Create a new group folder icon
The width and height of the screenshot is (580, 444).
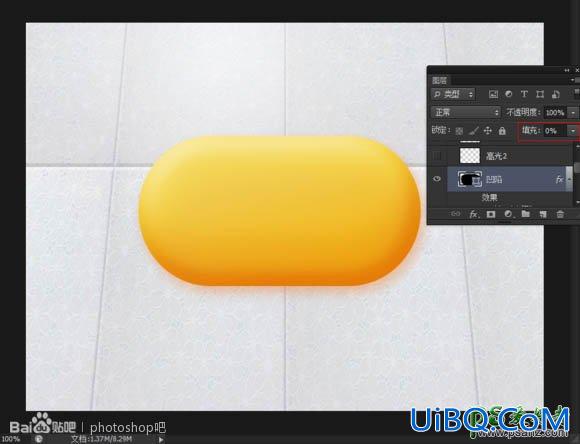[x=526, y=214]
